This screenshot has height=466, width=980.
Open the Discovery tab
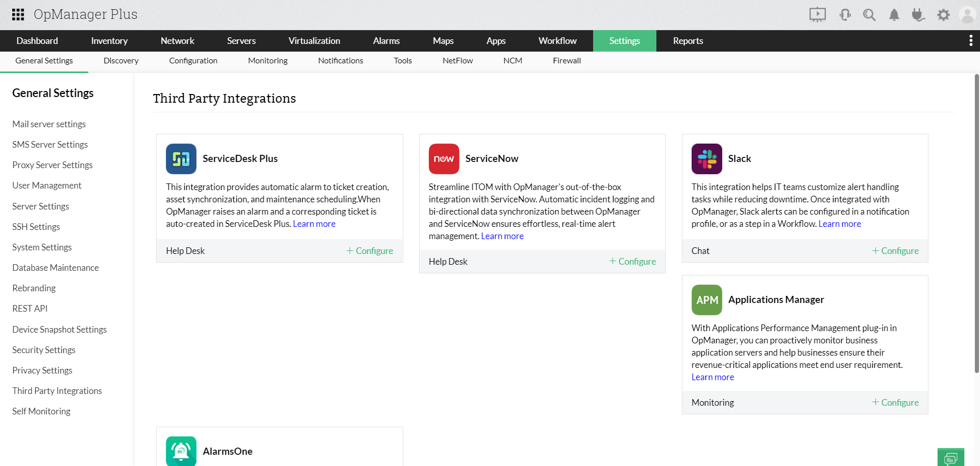click(120, 60)
